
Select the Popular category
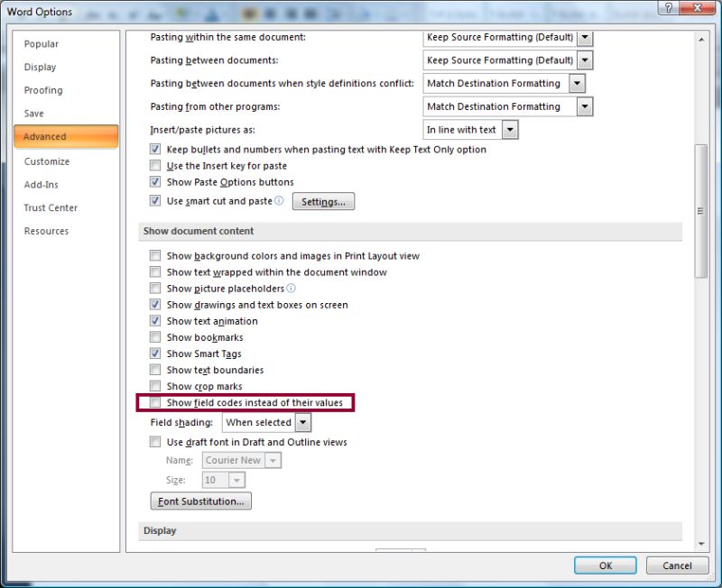click(x=66, y=43)
